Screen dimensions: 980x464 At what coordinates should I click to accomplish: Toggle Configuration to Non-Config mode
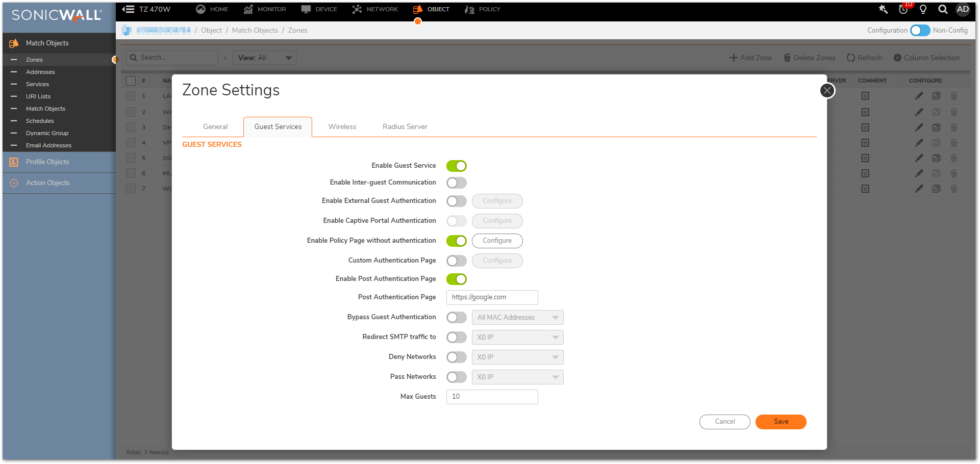(920, 31)
